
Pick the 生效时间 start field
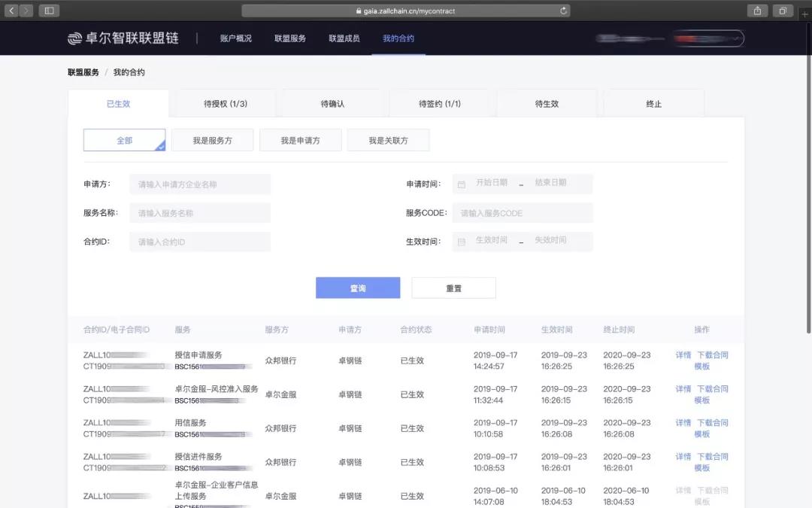tap(492, 240)
